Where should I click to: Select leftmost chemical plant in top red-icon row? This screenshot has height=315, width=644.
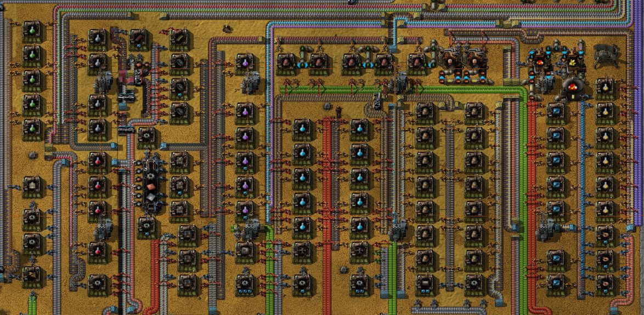coord(286,64)
